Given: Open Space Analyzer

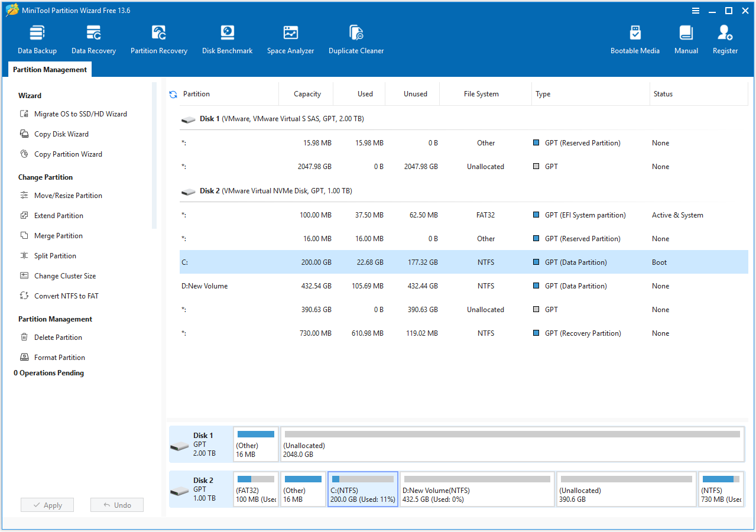Looking at the screenshot, I should point(290,40).
